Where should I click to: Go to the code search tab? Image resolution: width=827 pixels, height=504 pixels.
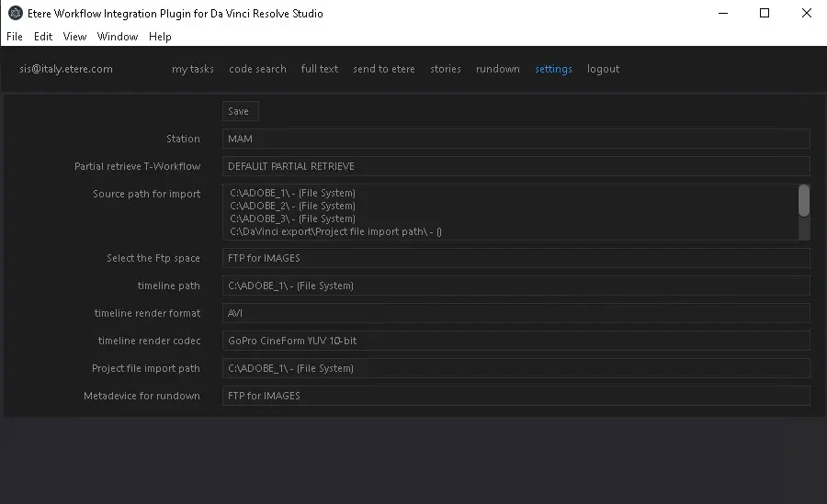click(x=257, y=69)
